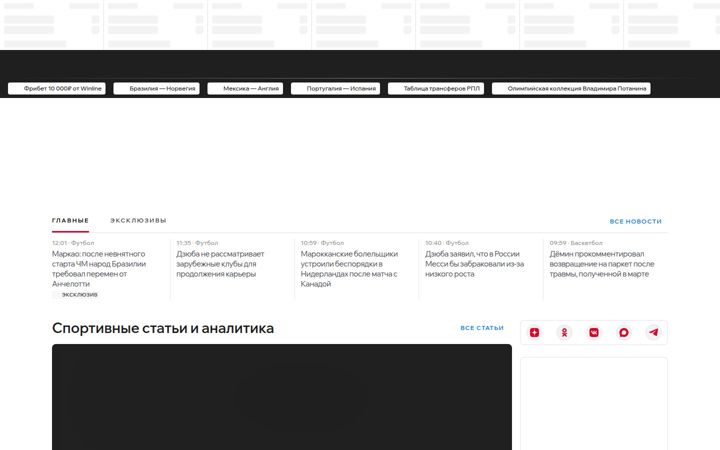Open the ВСЕ НОВОСТИ link
The height and width of the screenshot is (450, 720).
coord(636,221)
